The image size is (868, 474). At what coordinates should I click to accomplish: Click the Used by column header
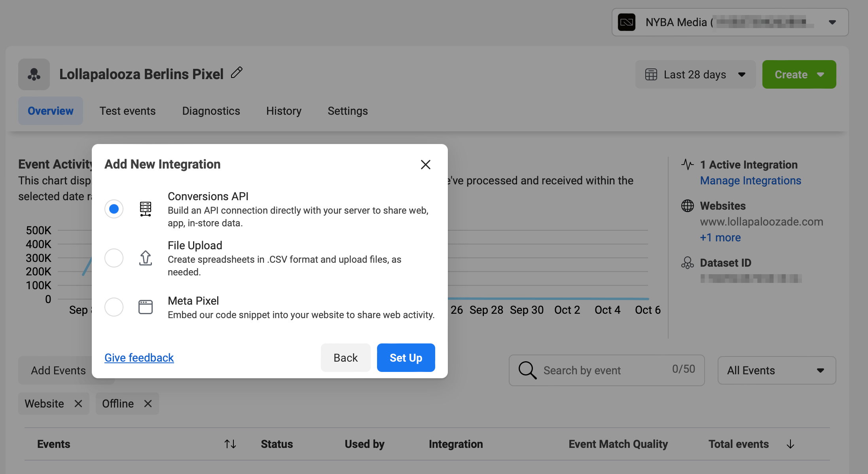[x=364, y=444]
